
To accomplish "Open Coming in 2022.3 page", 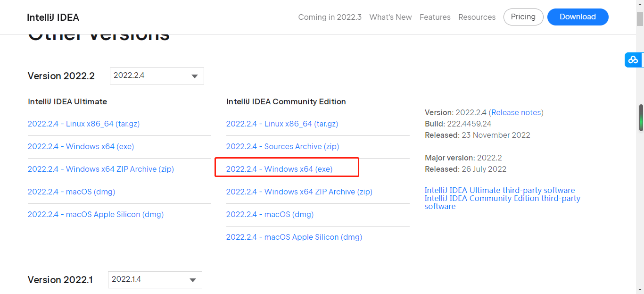I will pos(330,17).
